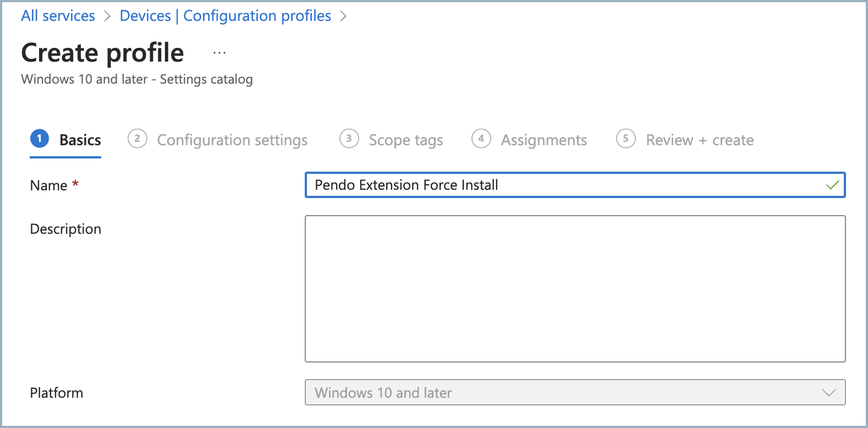Jump to the Assignments step
Screen dimensions: 868x428
pos(543,140)
